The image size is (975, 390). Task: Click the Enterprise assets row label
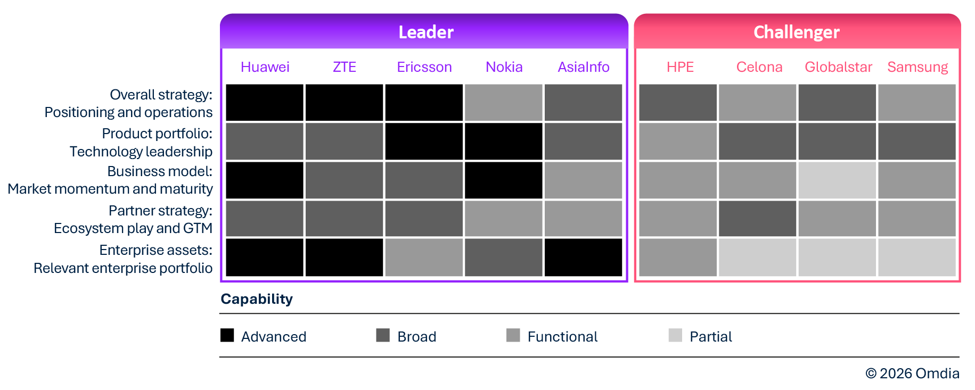click(x=123, y=259)
